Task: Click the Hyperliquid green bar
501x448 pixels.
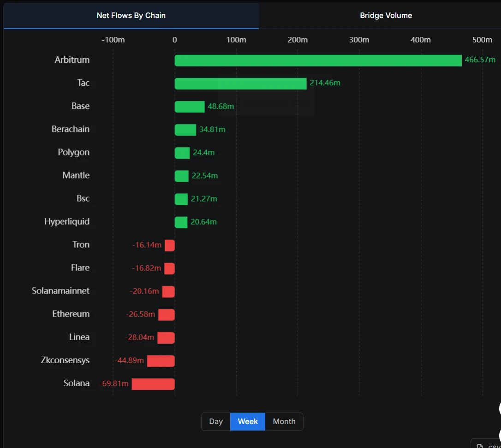Action: [181, 222]
